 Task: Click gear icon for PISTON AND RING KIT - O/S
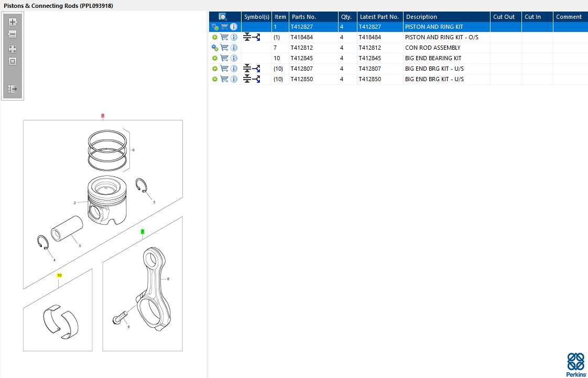pyautogui.click(x=214, y=37)
